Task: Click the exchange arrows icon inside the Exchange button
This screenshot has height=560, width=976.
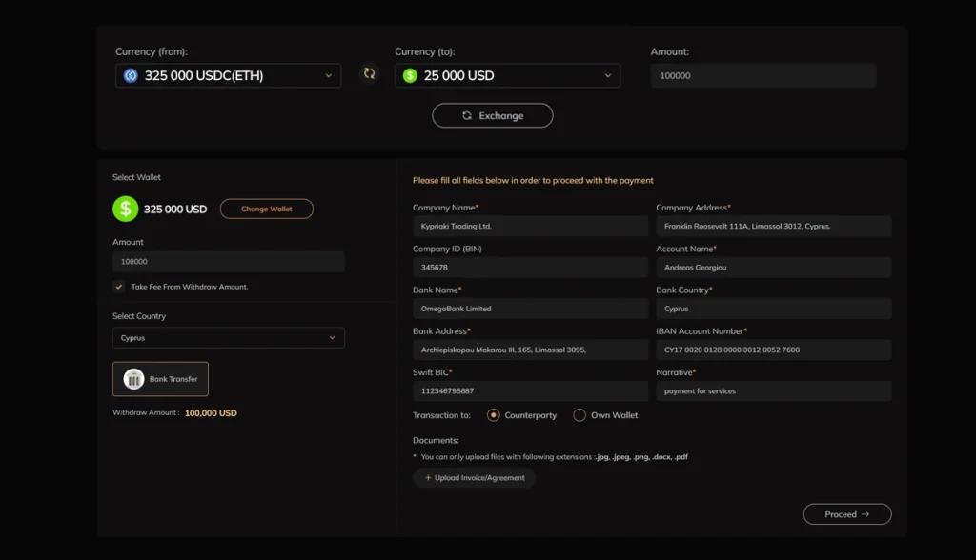Action: coord(466,115)
